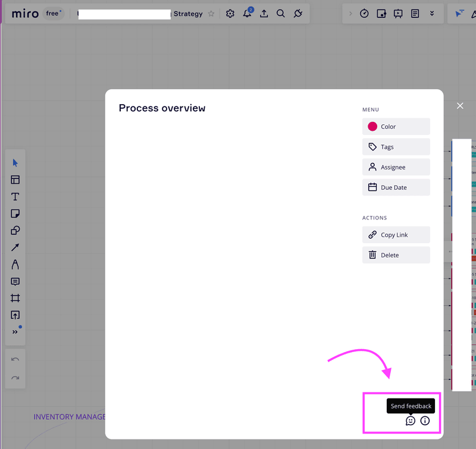Open the Tags menu option
Image resolution: width=476 pixels, height=449 pixels.
coord(396,147)
